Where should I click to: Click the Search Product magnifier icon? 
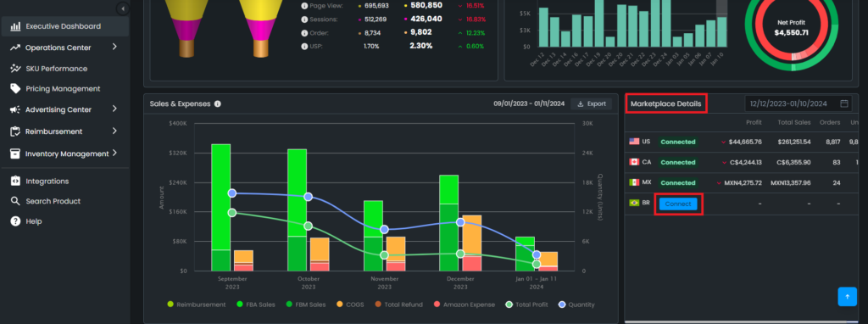[x=15, y=201]
